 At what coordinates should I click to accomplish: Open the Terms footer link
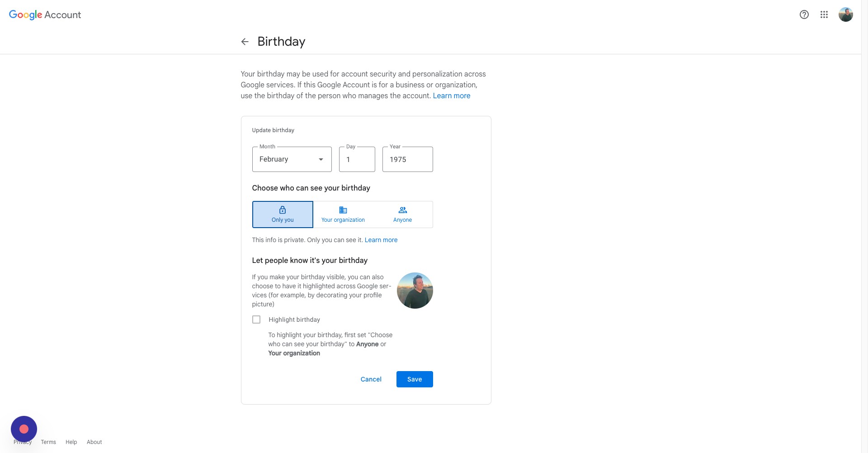[48, 442]
